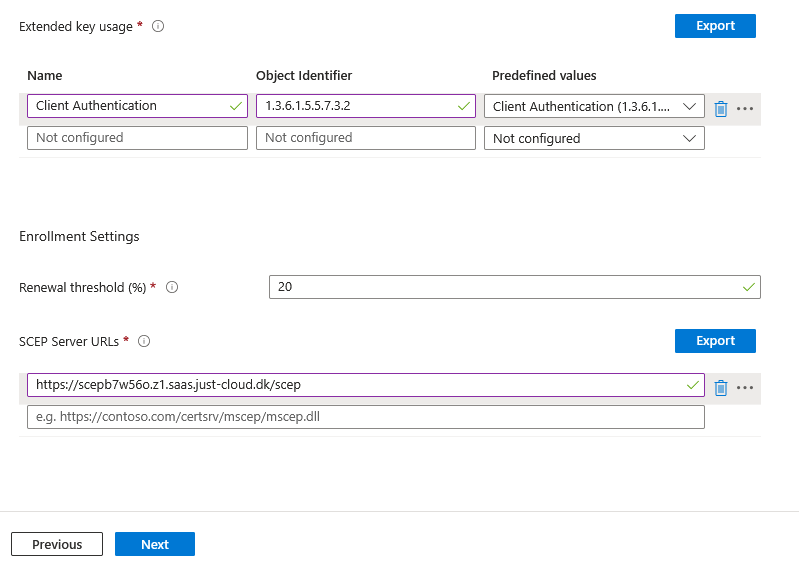Screen dimensions: 799x563
Task: Open the Not configured predefined values dropdown
Action: (594, 138)
